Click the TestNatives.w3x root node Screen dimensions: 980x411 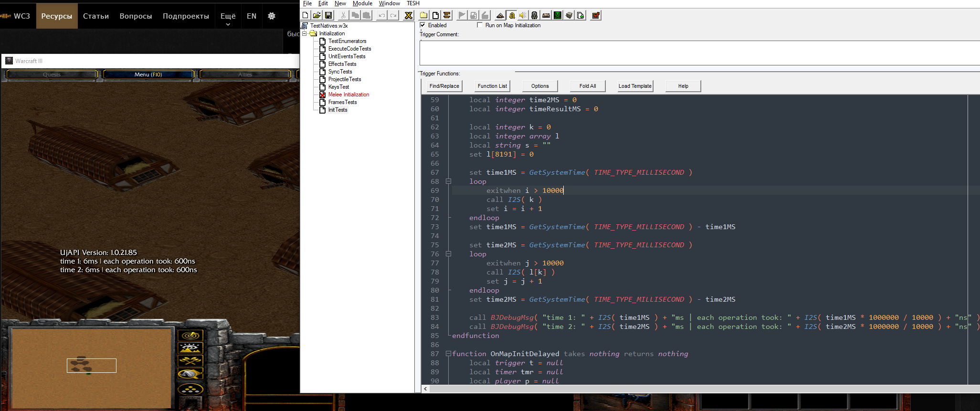(329, 26)
